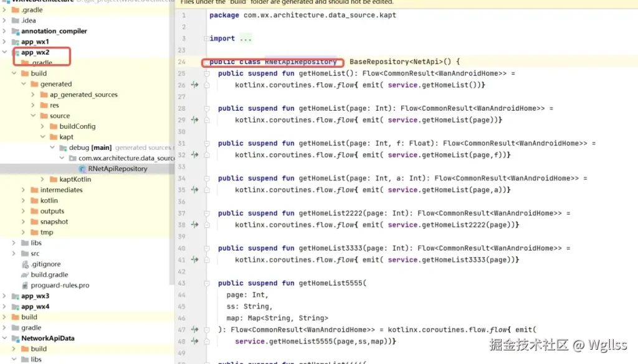Click suspend call gutter icon beside line 29

pyautogui.click(x=194, y=120)
